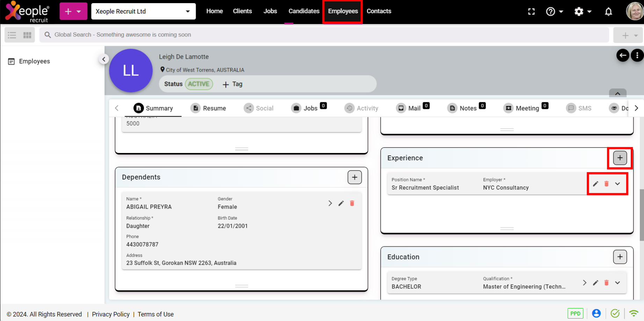The width and height of the screenshot is (644, 321).
Task: Click the LL employee avatar
Action: coord(131,71)
